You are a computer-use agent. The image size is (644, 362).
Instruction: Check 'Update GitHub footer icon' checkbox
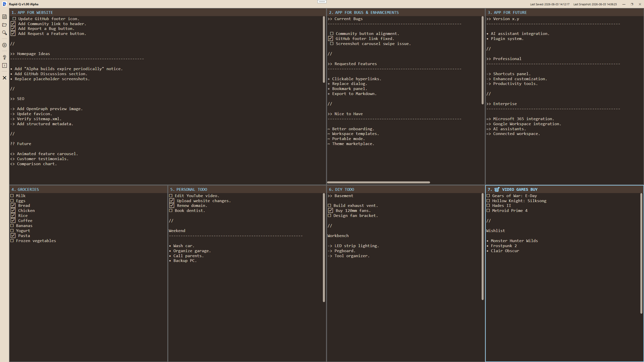click(14, 19)
